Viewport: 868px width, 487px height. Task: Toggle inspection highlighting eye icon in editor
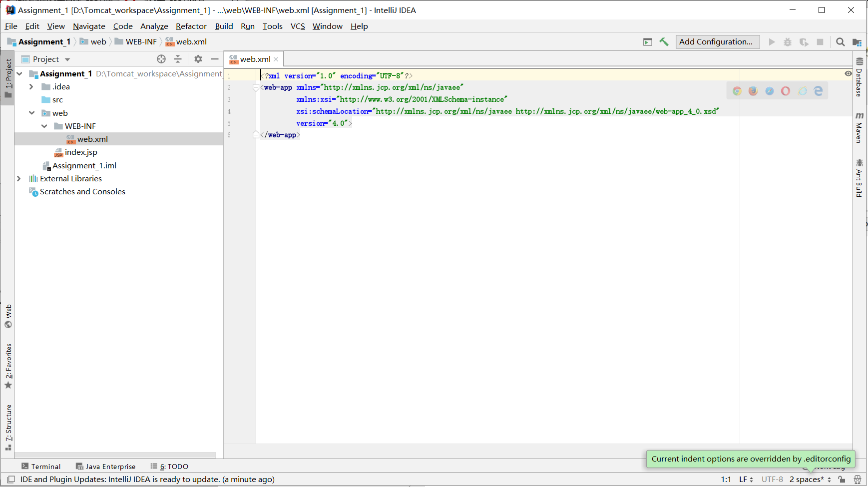[x=848, y=73]
